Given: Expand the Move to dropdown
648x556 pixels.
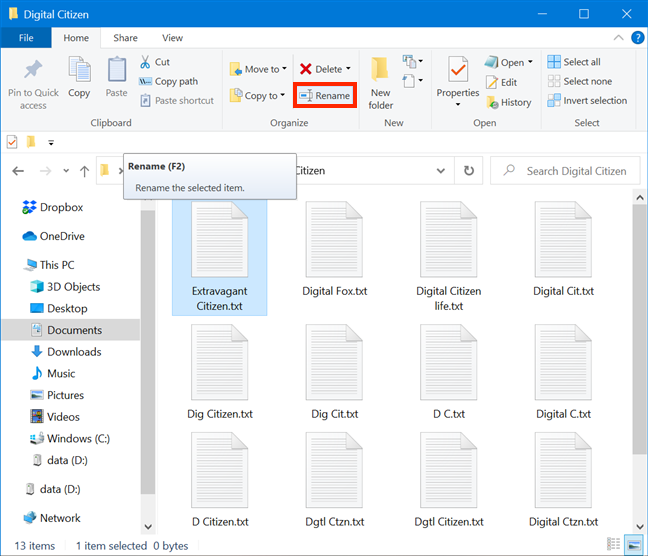Looking at the screenshot, I should coord(284,69).
